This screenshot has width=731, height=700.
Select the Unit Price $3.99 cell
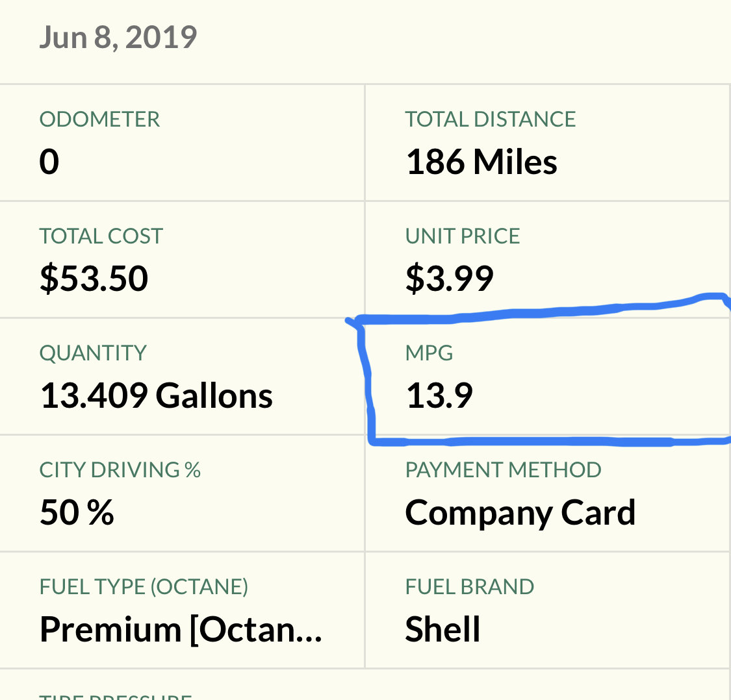pos(548,260)
